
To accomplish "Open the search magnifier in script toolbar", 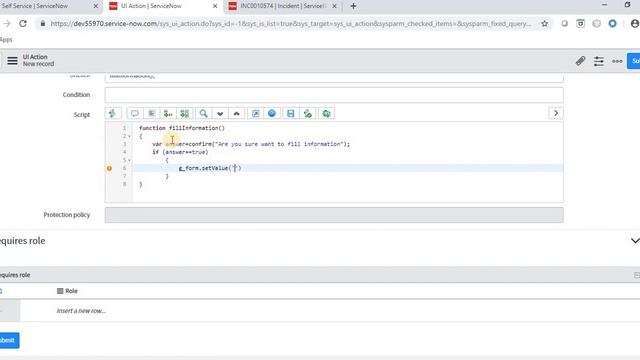I will point(203,113).
